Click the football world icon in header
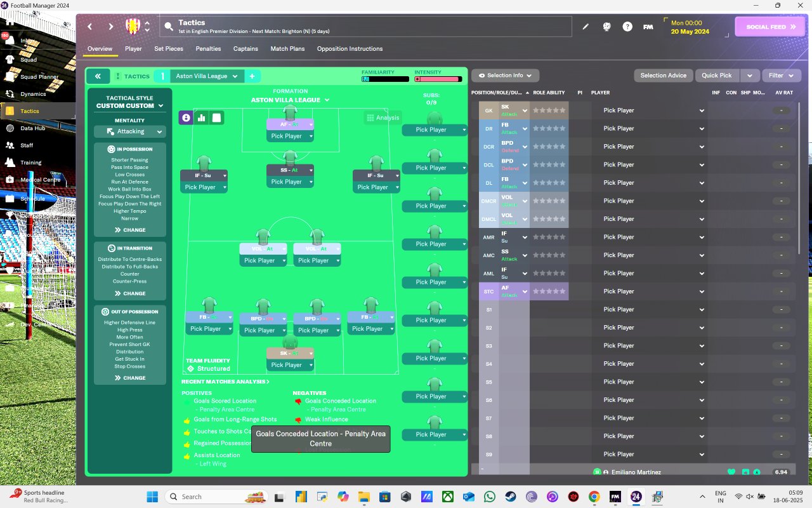Image resolution: width=812 pixels, height=508 pixels. pyautogui.click(x=606, y=27)
